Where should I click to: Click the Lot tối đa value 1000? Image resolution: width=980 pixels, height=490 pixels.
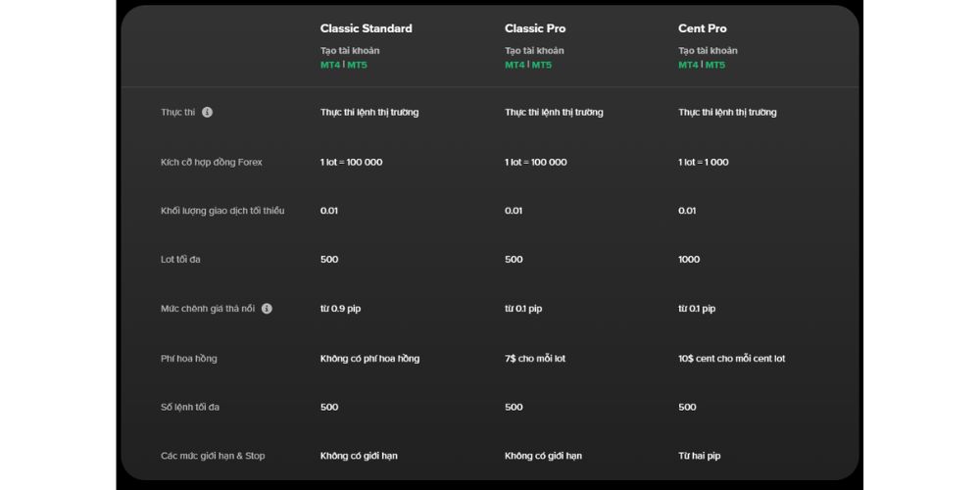(689, 260)
